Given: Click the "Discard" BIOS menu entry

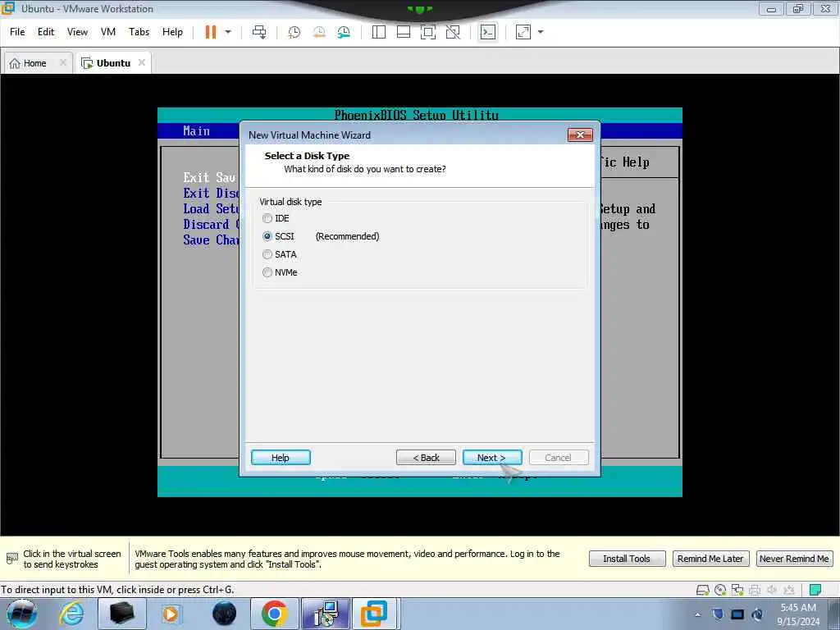Looking at the screenshot, I should [x=206, y=224].
